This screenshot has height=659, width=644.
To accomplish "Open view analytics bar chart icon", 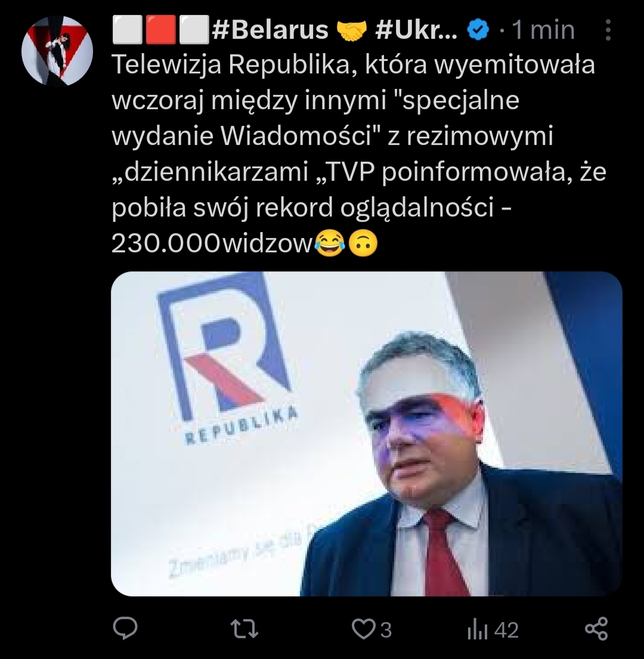I will pos(478,630).
